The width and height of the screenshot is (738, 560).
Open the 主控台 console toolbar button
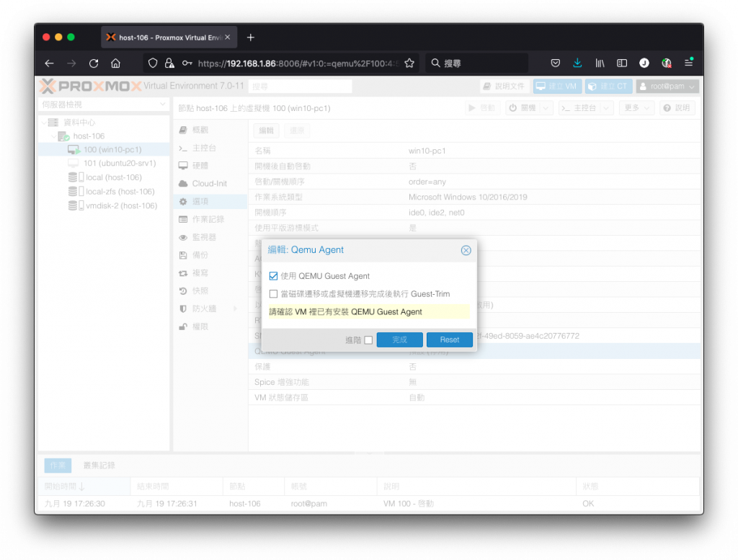(x=579, y=108)
